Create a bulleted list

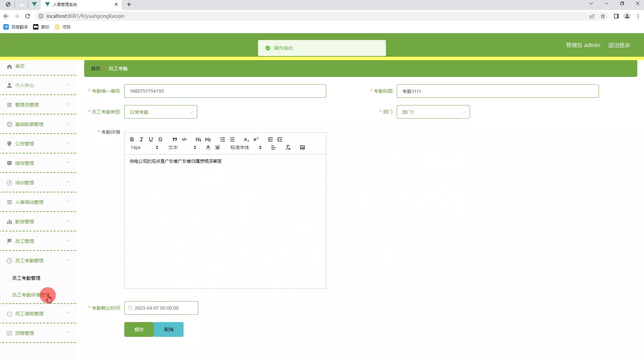[232, 139]
